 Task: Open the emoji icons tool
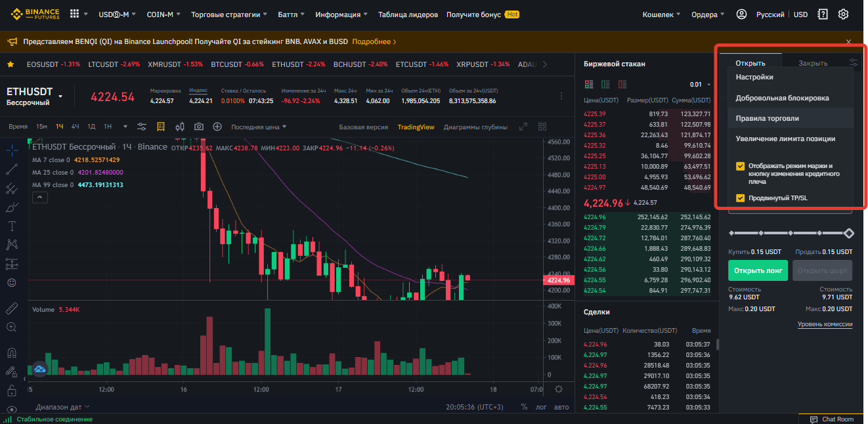pos(12,283)
